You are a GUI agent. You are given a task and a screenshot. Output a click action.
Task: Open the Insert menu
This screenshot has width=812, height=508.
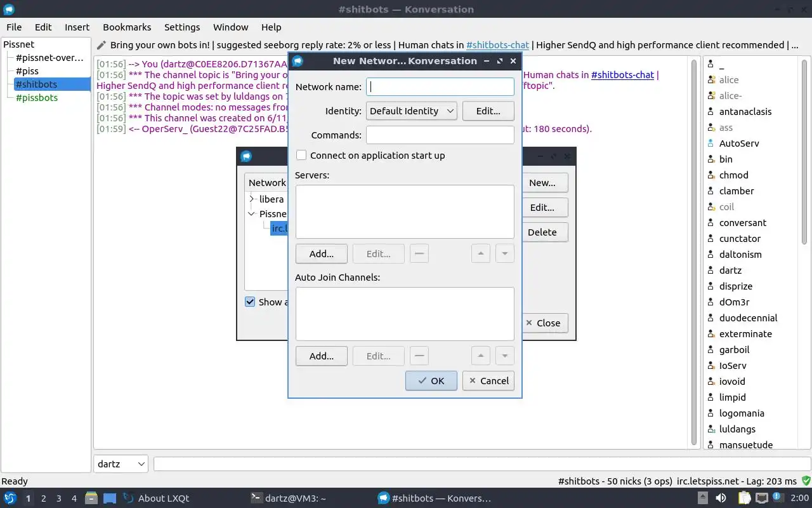77,27
